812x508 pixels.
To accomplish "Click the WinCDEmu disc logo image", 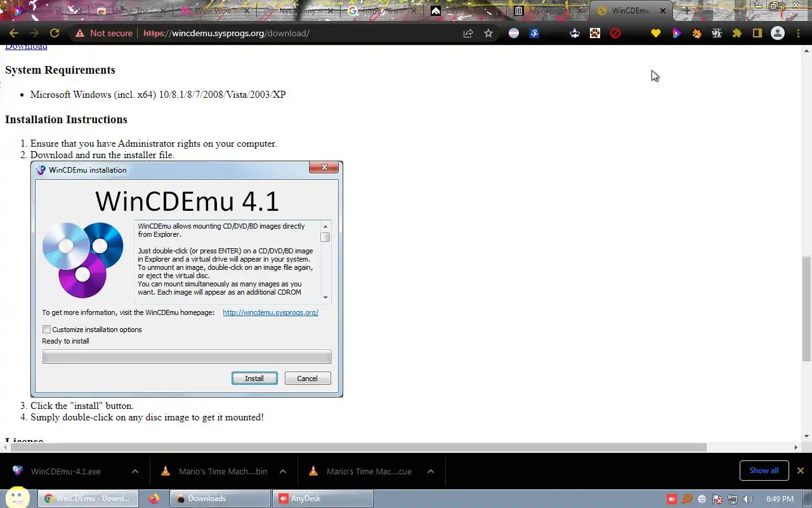I will (83, 260).
